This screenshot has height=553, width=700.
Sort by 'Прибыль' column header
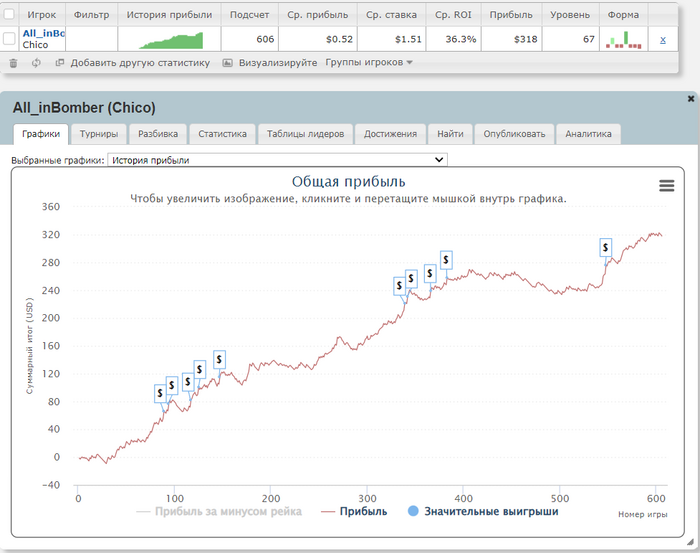[x=511, y=15]
